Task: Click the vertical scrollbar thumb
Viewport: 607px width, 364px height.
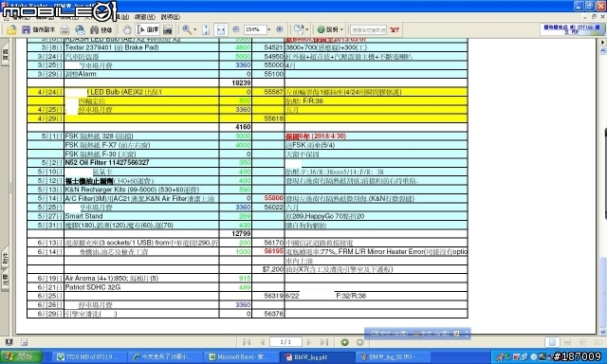Action: point(602,293)
